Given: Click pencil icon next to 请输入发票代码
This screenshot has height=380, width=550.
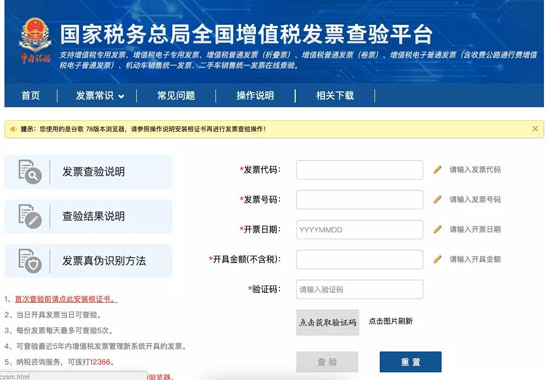Looking at the screenshot, I should [437, 170].
